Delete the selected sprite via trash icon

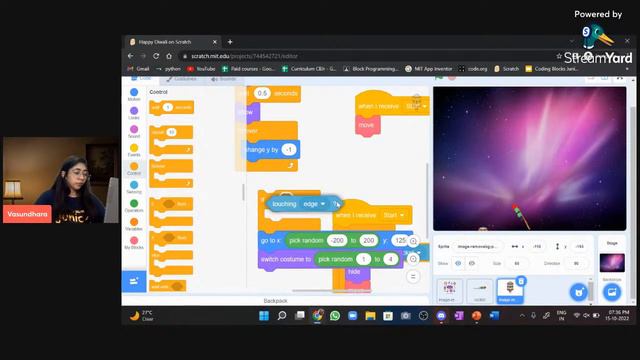(521, 281)
